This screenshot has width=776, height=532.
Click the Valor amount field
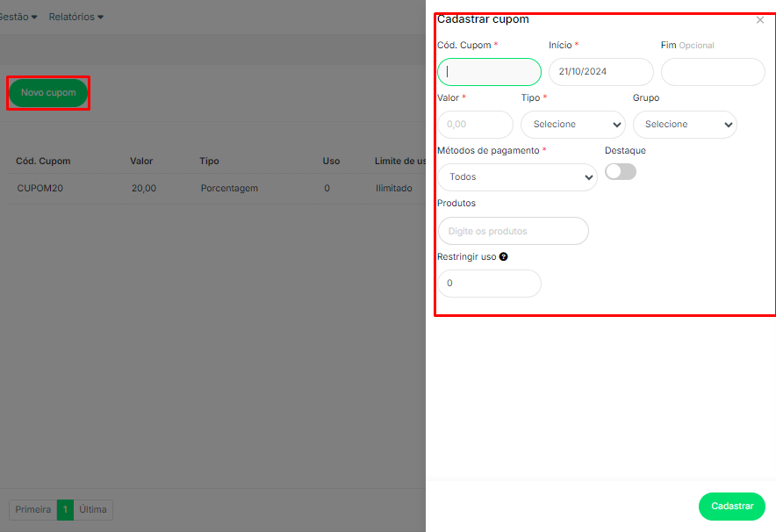click(x=475, y=125)
